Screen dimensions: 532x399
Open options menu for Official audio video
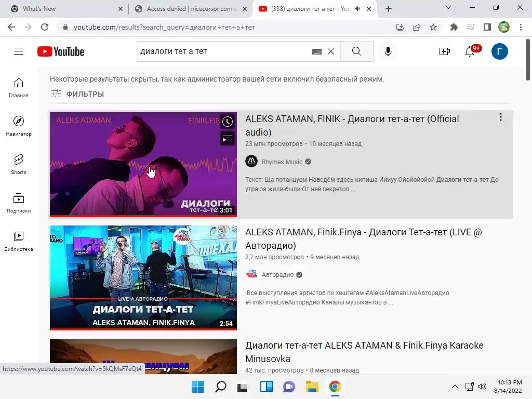pyautogui.click(x=500, y=117)
